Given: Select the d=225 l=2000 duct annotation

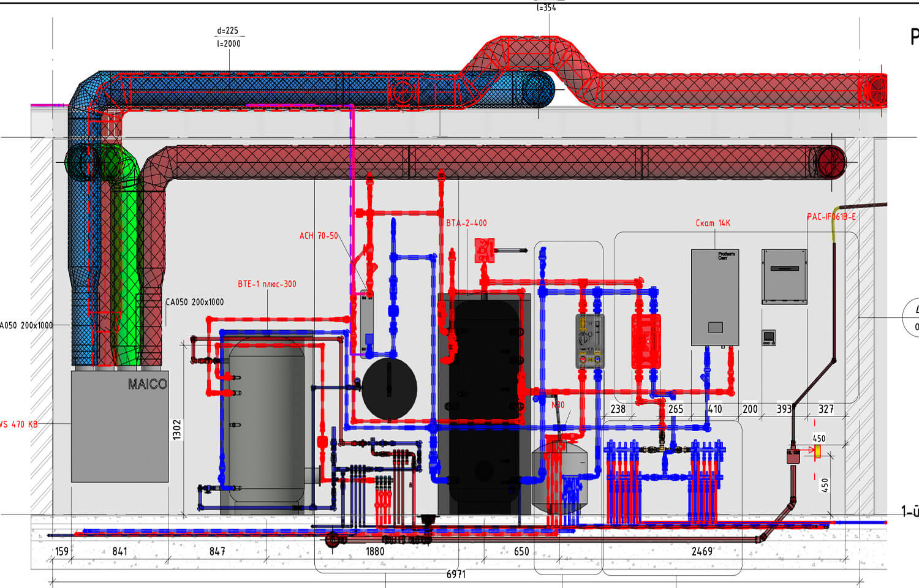Looking at the screenshot, I should (x=228, y=37).
